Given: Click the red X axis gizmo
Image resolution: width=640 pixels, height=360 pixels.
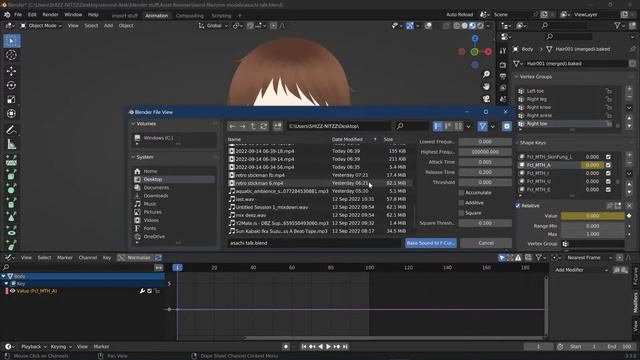Looking at the screenshot, I should [x=488, y=52].
